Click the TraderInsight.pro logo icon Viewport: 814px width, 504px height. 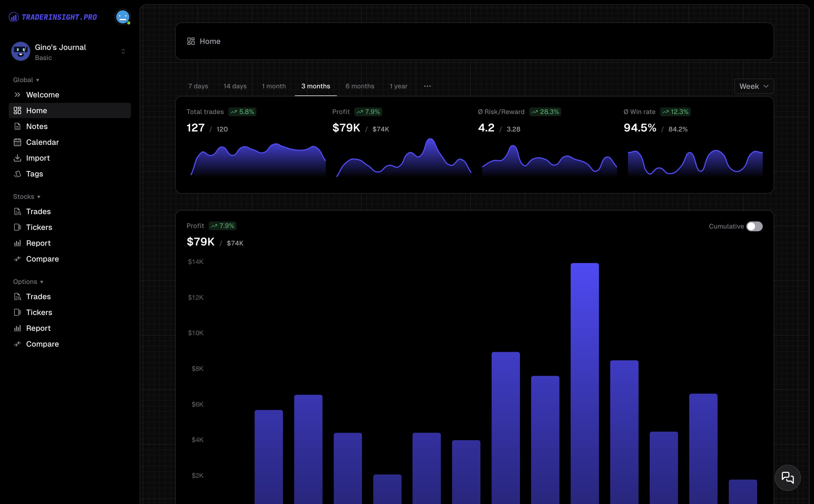pyautogui.click(x=14, y=17)
